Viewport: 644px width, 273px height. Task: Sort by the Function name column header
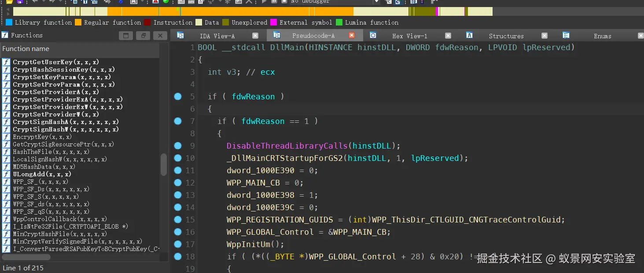pyautogui.click(x=80, y=49)
